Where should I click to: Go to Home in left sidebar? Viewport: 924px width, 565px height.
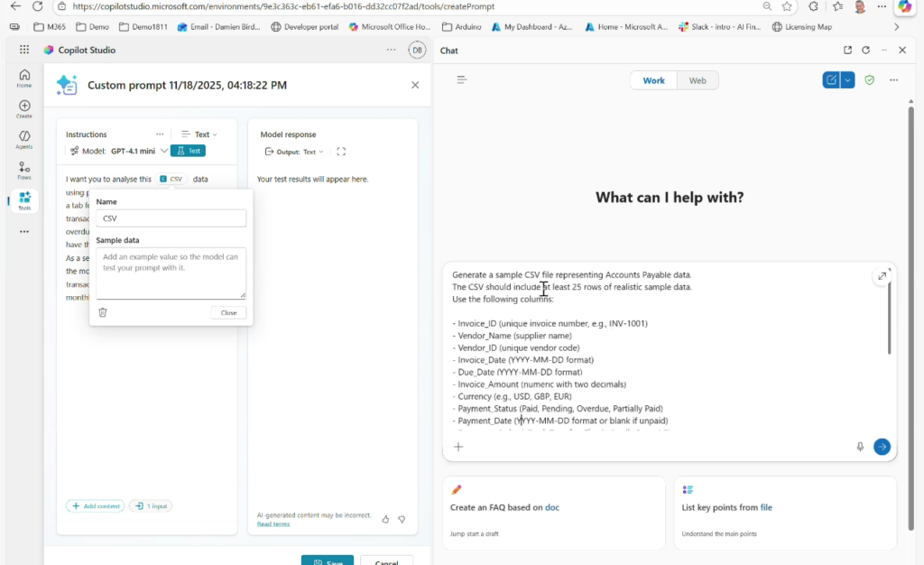(24, 79)
